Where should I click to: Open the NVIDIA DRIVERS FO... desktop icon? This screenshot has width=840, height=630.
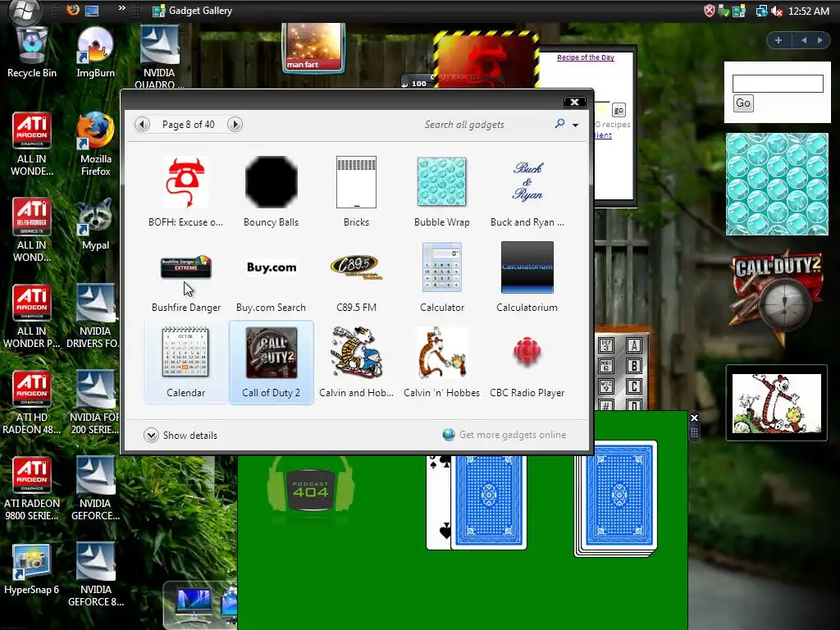pyautogui.click(x=95, y=316)
